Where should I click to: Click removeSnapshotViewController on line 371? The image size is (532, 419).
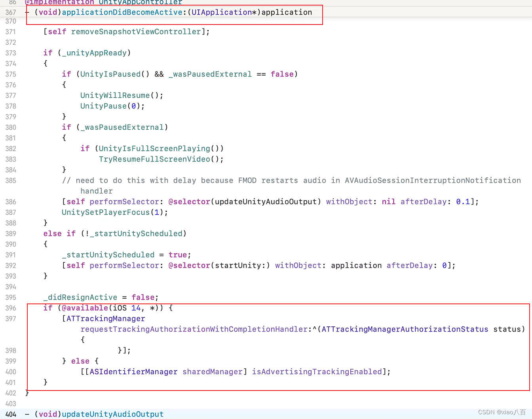(x=136, y=32)
